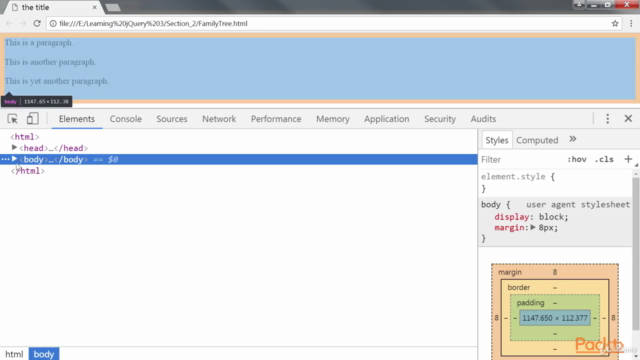Click the browser back arrow

click(9, 24)
